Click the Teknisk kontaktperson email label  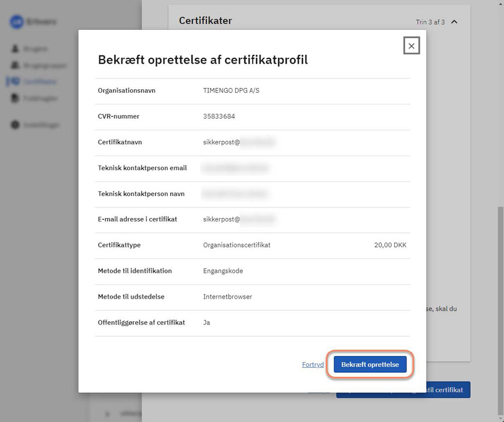pos(143,168)
